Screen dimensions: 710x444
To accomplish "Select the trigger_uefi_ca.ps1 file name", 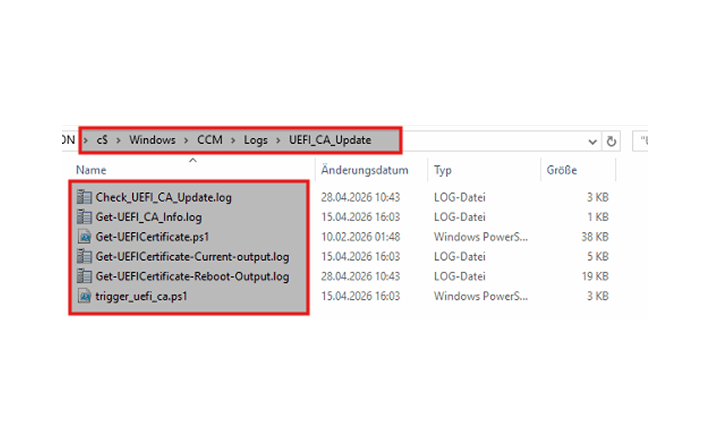I will coord(141,296).
